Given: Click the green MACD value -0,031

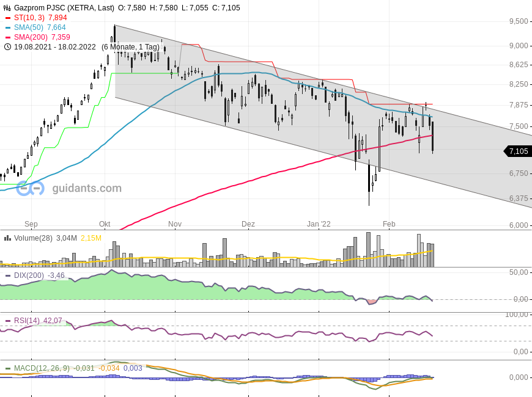Looking at the screenshot, I should click(84, 368).
